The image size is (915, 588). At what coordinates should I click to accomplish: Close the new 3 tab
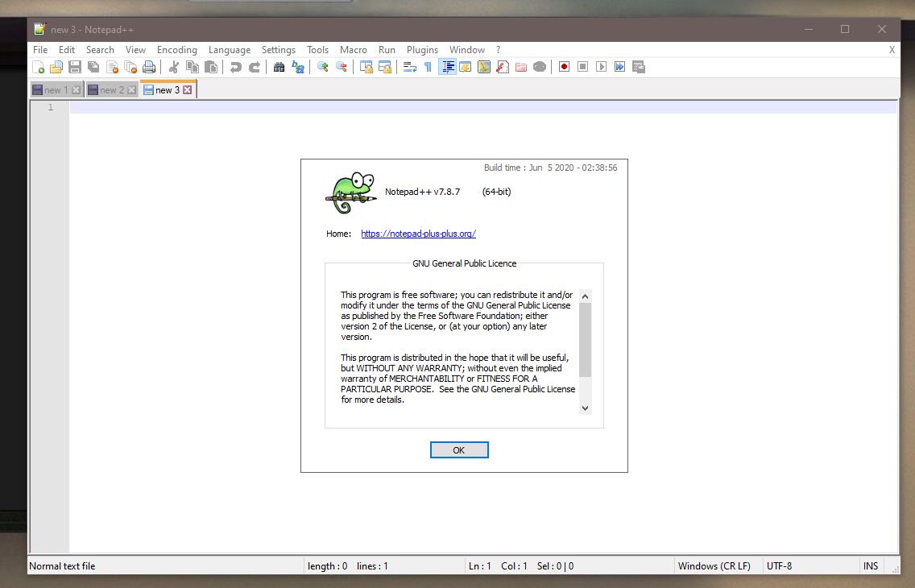click(x=188, y=90)
